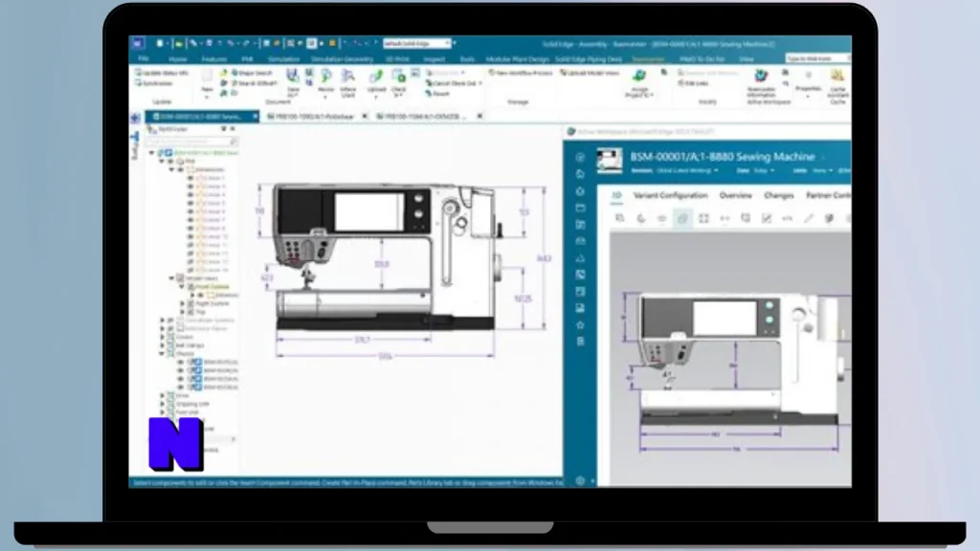This screenshot has width=980, height=551.
Task: Switch to the Modular Plant Design ribbon tab
Action: (517, 58)
